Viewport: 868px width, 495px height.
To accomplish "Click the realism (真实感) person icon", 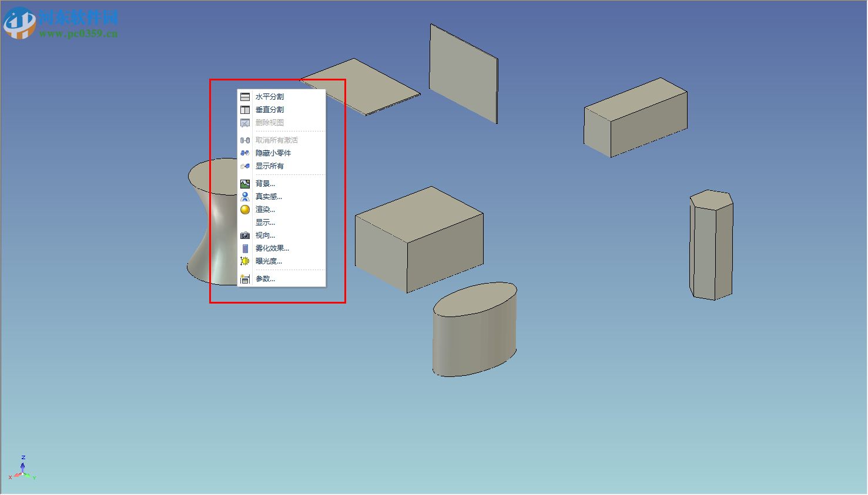I will point(245,197).
